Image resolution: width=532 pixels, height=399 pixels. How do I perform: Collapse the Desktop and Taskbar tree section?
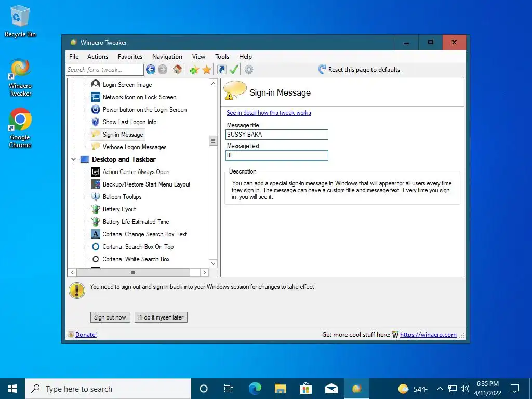[73, 159]
